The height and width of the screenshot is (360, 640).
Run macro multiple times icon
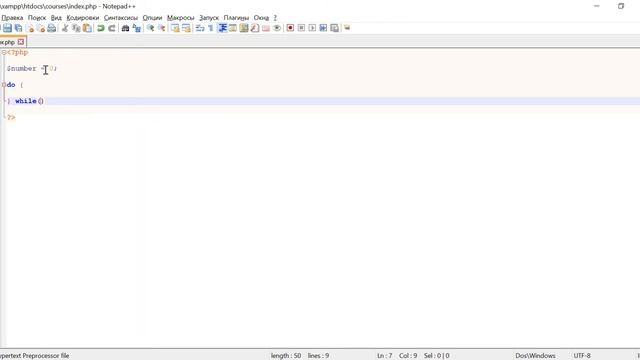323,28
